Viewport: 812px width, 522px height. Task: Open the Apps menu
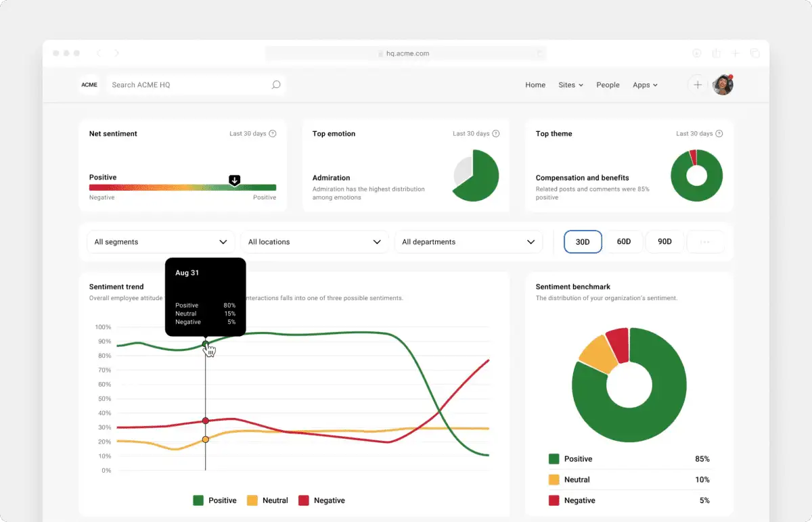[x=645, y=85]
